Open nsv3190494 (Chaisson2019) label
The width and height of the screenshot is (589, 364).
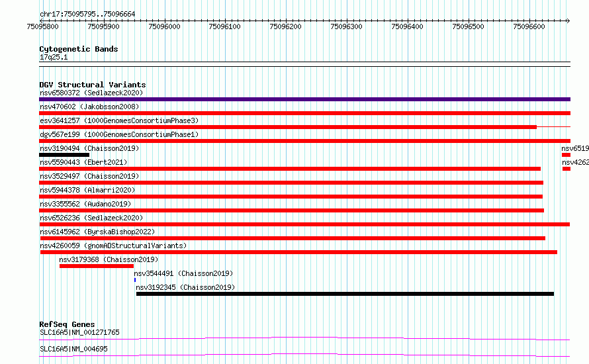click(89, 148)
